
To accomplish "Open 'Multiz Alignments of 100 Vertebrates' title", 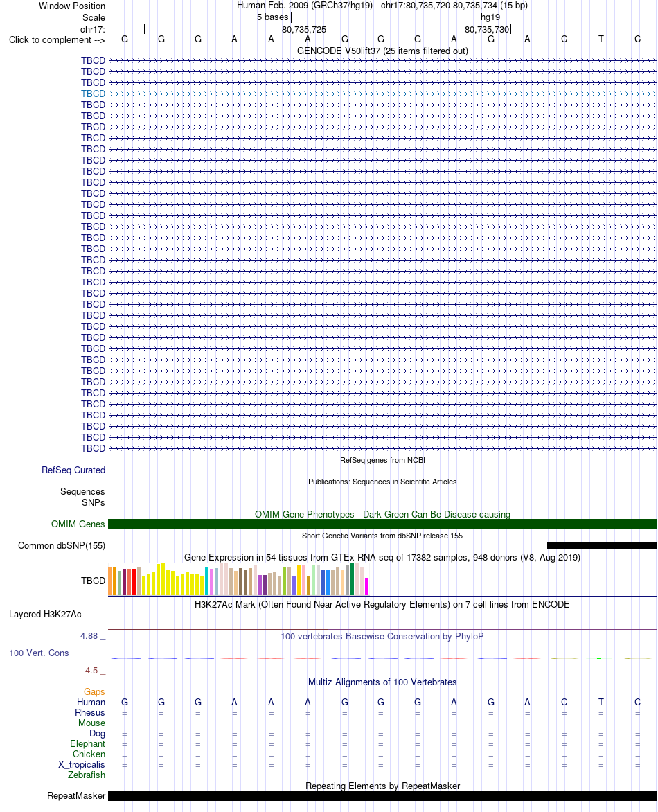I will coord(382,682).
